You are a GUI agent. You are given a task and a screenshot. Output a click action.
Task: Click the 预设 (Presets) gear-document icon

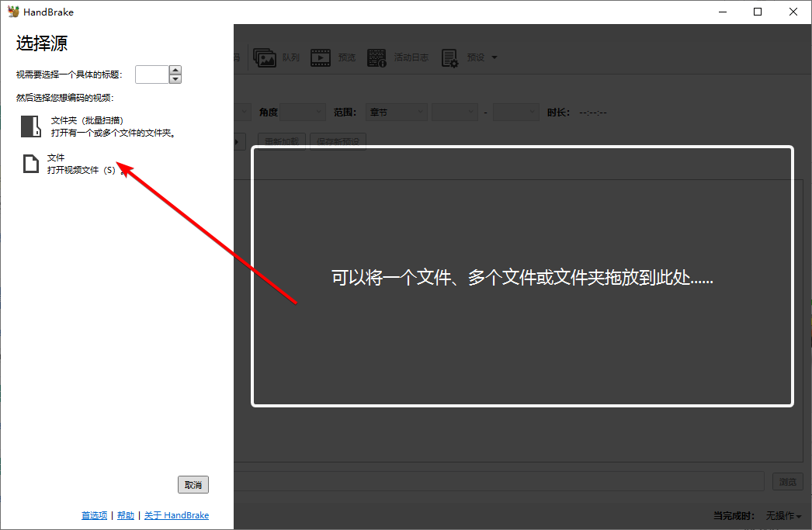[449, 57]
